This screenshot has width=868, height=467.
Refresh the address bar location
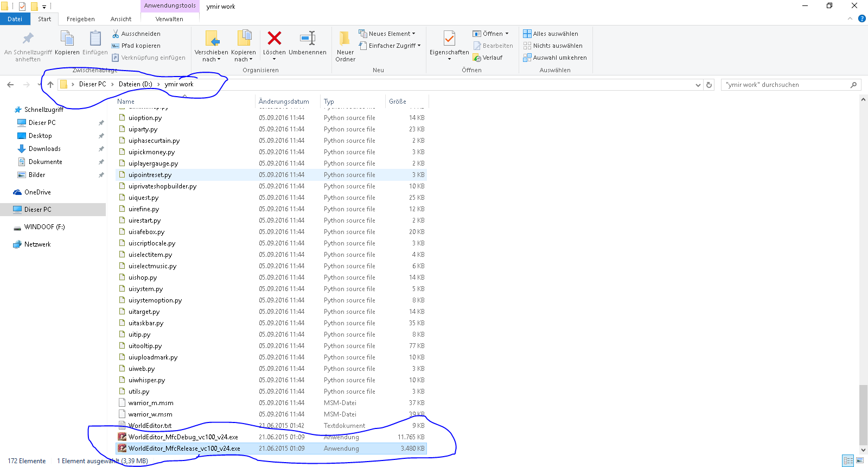pyautogui.click(x=709, y=85)
